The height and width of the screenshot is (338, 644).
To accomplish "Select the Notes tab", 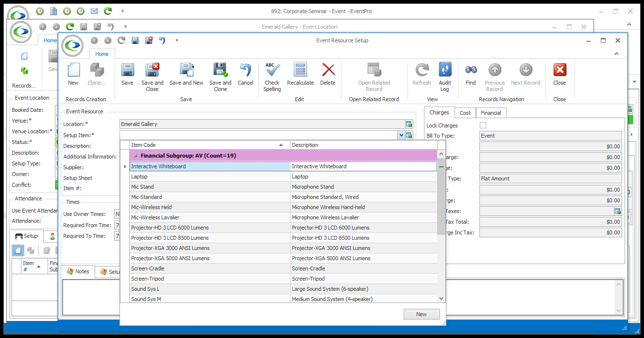I will (x=78, y=271).
